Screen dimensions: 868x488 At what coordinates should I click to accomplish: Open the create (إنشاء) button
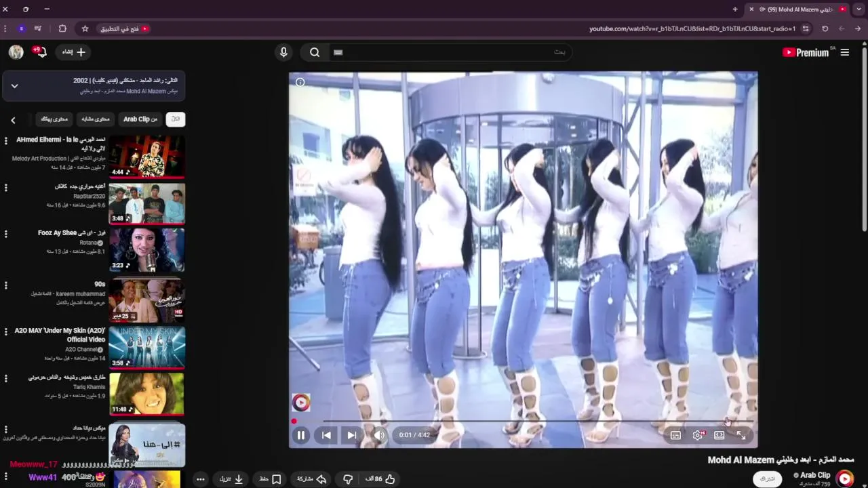[x=74, y=52]
